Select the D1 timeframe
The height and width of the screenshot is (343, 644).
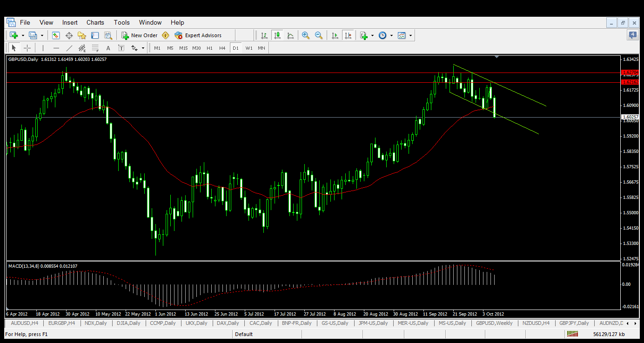[235, 48]
